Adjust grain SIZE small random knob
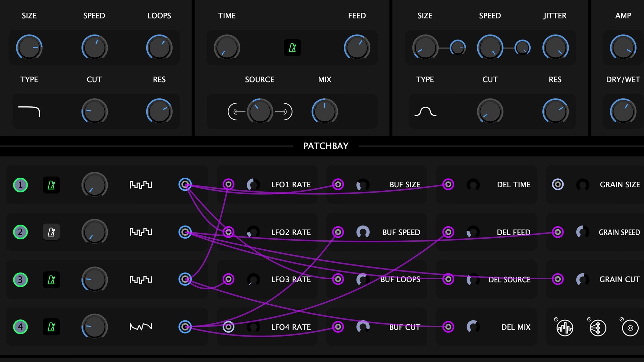Image resolution: width=644 pixels, height=362 pixels. pos(458,48)
